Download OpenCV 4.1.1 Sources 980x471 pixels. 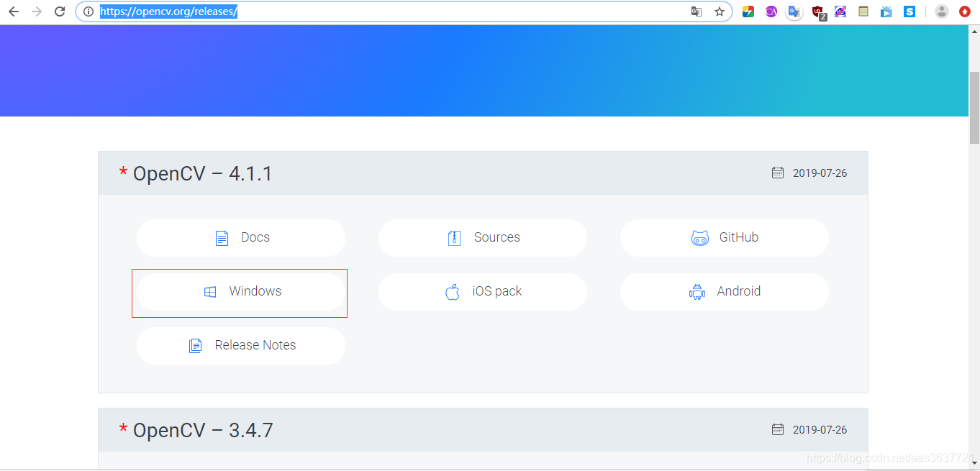tap(483, 238)
